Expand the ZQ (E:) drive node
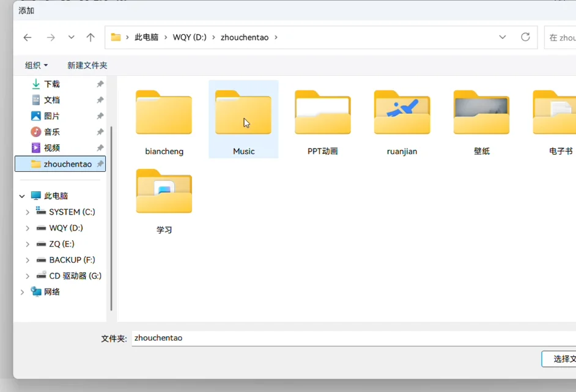The image size is (576, 392). click(27, 244)
